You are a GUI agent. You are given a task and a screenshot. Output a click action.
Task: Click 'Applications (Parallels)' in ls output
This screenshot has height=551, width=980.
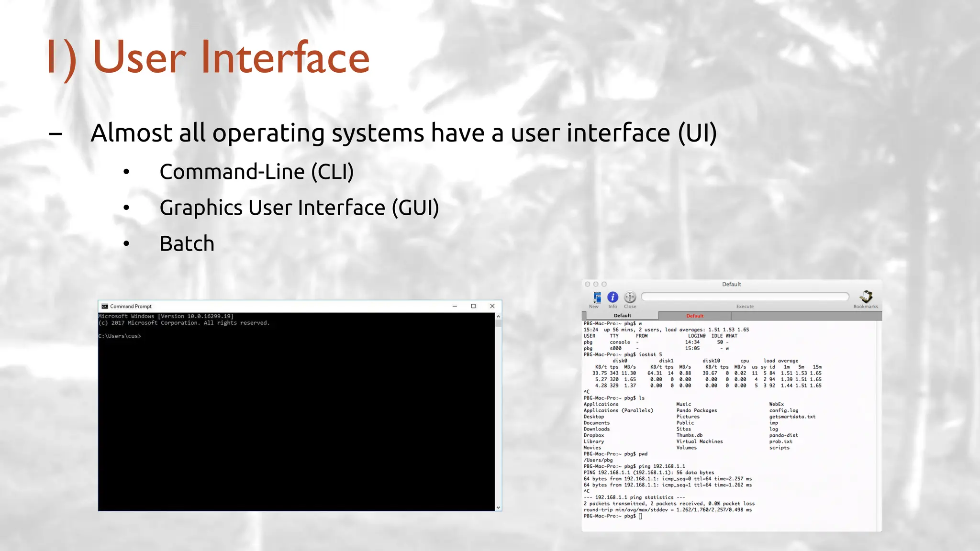[618, 410]
